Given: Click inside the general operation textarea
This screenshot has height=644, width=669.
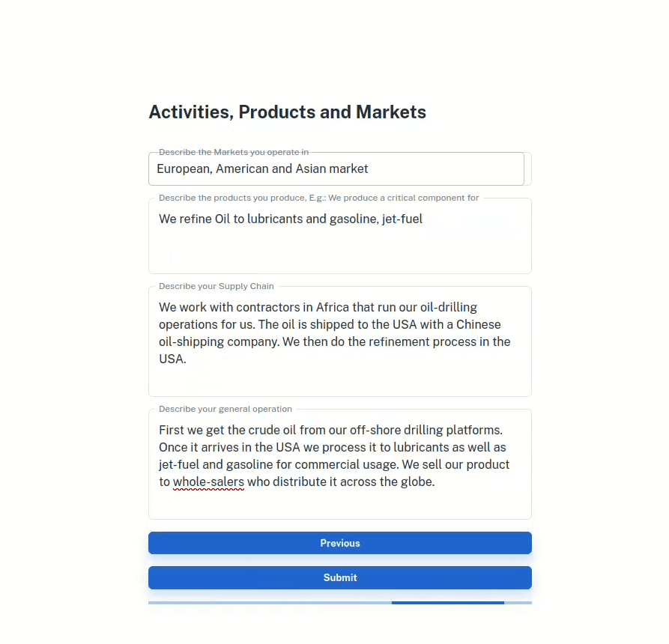Looking at the screenshot, I should [339, 464].
